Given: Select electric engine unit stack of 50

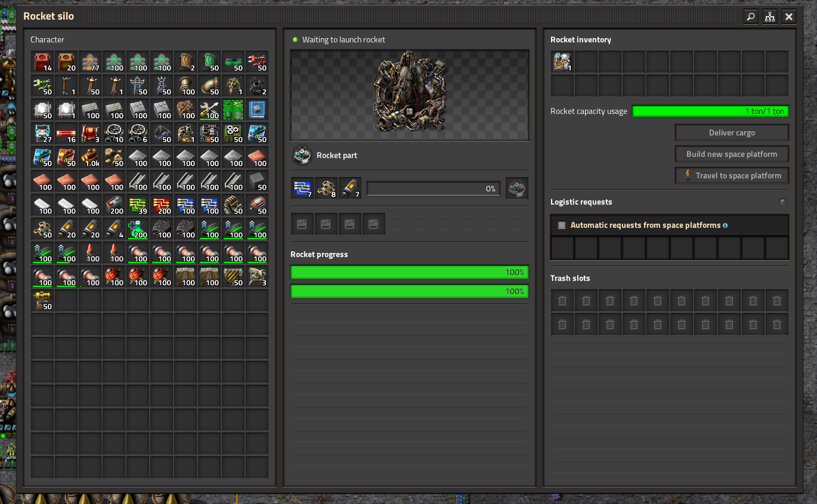Looking at the screenshot, I should coord(257,205).
